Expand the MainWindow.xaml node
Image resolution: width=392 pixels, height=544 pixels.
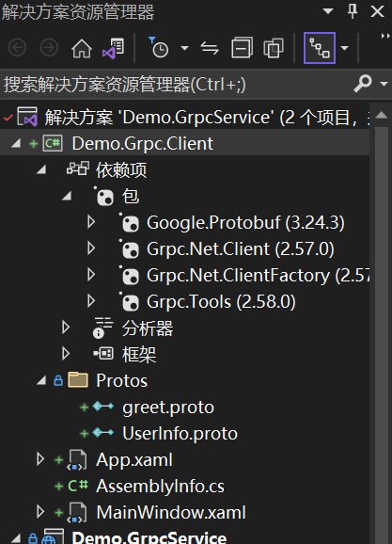[x=40, y=512]
